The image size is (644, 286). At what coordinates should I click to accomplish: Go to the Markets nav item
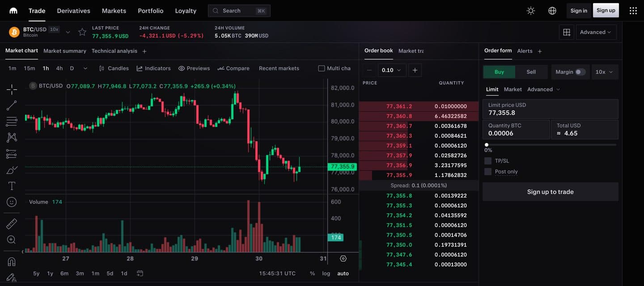point(114,11)
